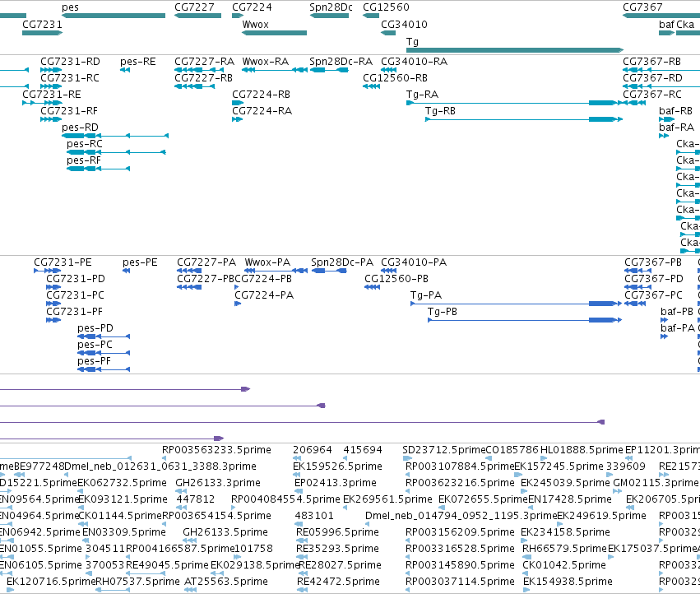
Task: Click protein CG12560-PB label
Action: (396, 279)
